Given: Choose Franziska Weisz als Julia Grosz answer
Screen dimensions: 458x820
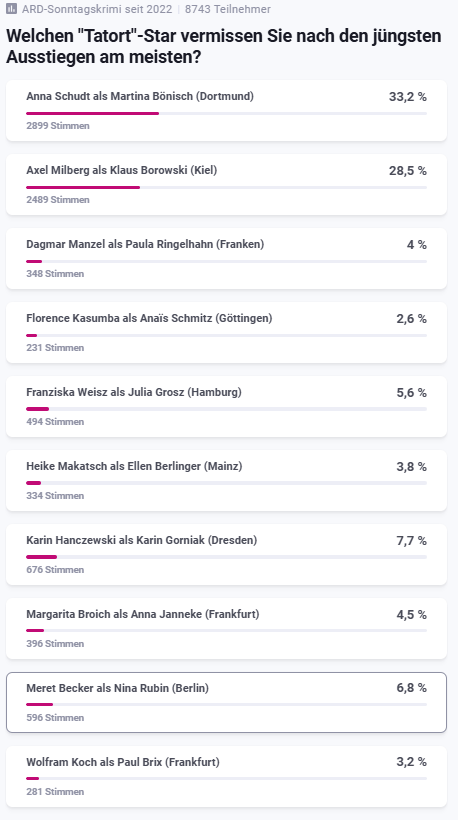Looking at the screenshot, I should pyautogui.click(x=226, y=406).
